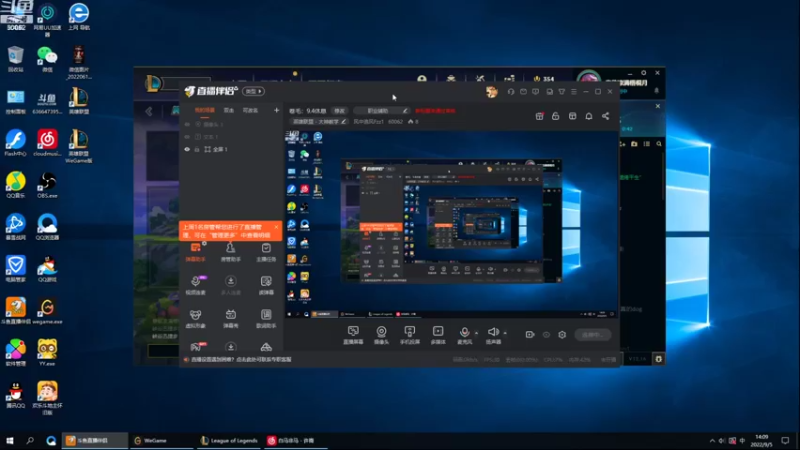Switch to WeGame in the taskbar

point(162,440)
